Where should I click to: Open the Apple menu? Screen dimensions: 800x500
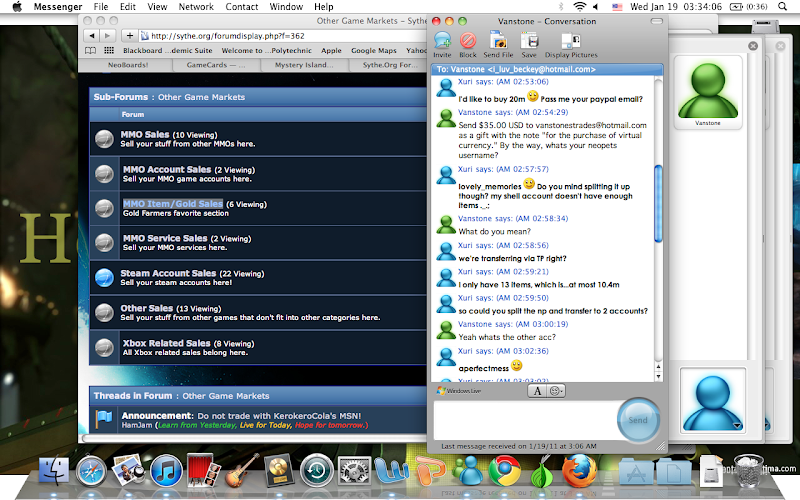17,7
